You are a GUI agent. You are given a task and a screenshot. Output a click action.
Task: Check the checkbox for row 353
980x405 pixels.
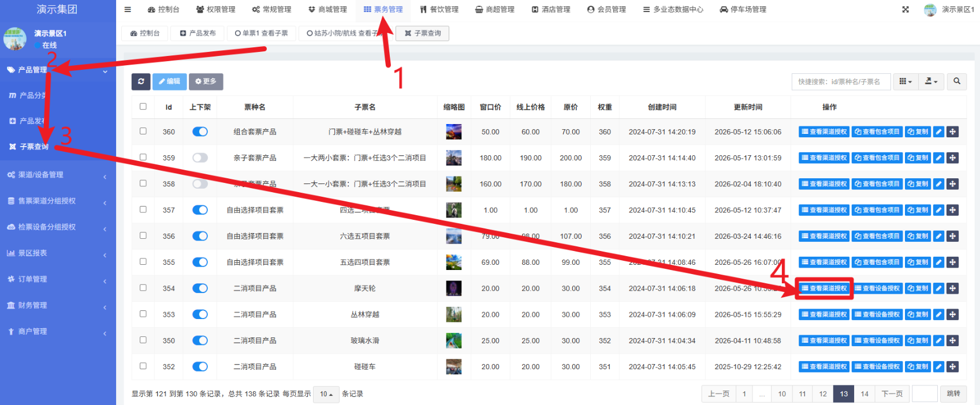[143, 314]
